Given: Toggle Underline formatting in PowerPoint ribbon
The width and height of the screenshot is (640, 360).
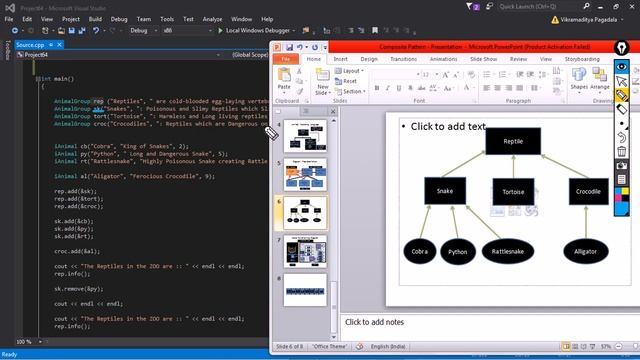Looking at the screenshot, I should (x=398, y=88).
